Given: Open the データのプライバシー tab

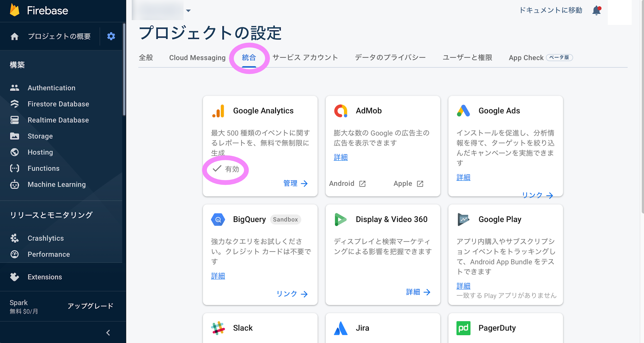Looking at the screenshot, I should [x=390, y=58].
